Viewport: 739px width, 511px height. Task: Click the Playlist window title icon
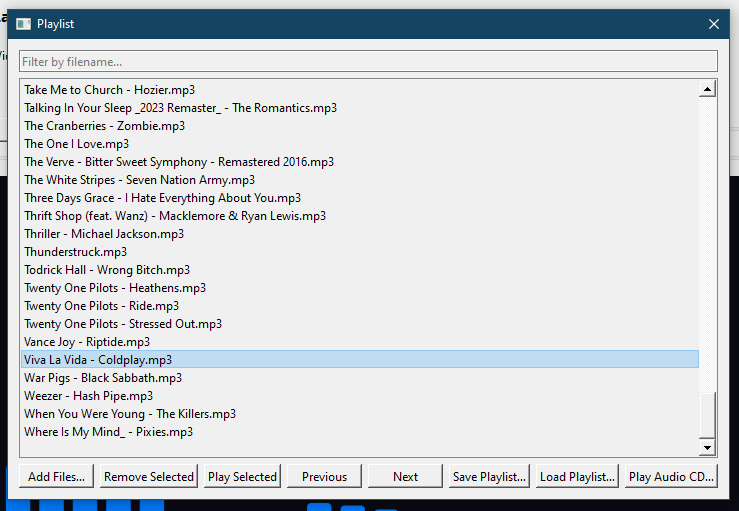coord(23,24)
